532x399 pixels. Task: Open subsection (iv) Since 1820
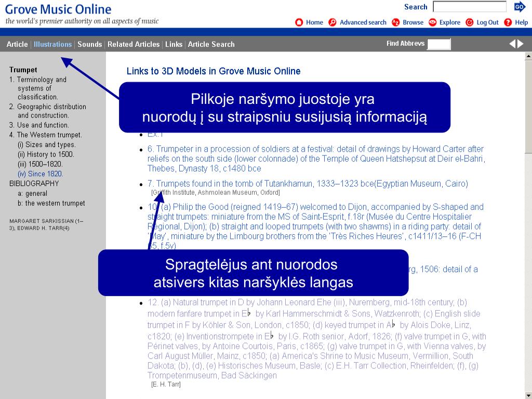click(x=41, y=174)
